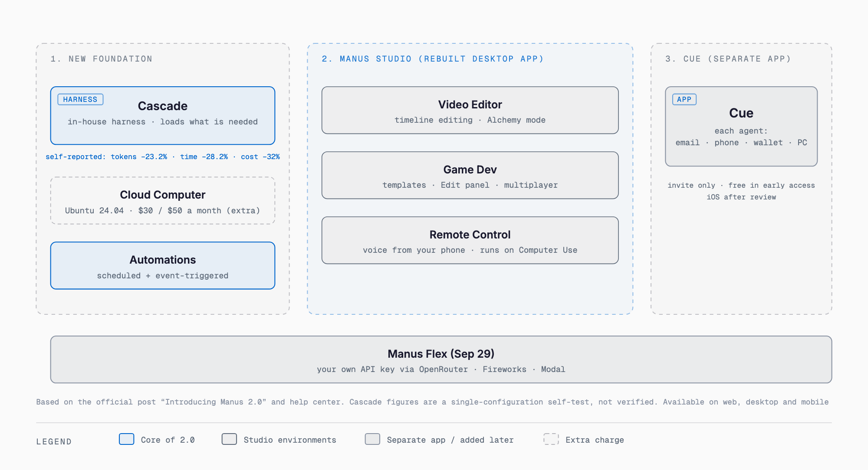Click 'templates · Edit panel · multiplayer' text

(470, 185)
